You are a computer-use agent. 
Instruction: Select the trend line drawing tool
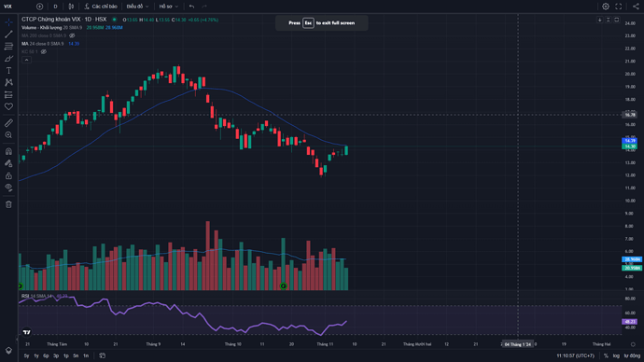[x=8, y=35]
